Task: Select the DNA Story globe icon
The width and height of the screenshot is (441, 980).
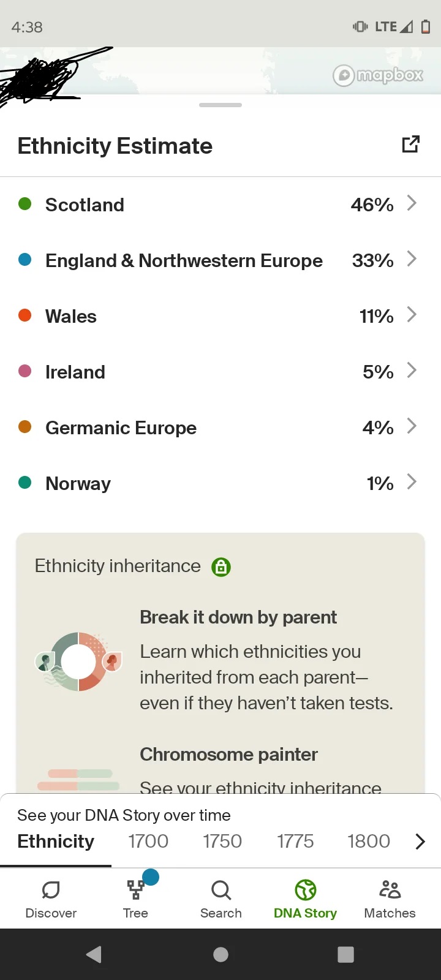Action: coord(305,889)
